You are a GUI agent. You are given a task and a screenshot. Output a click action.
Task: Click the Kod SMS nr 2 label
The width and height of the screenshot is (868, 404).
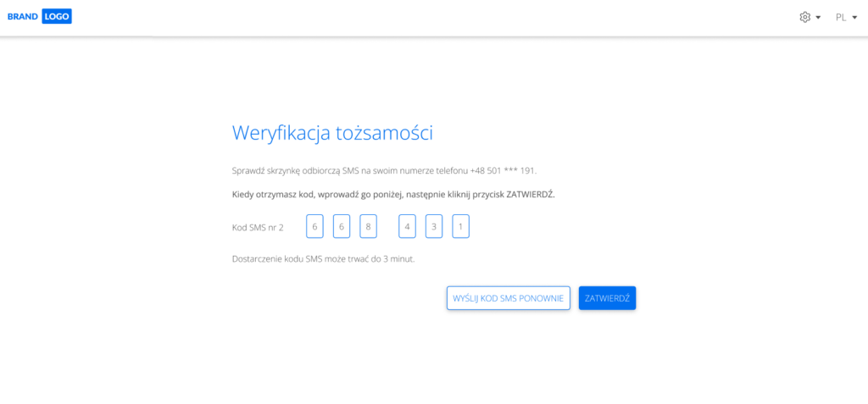coord(258,227)
